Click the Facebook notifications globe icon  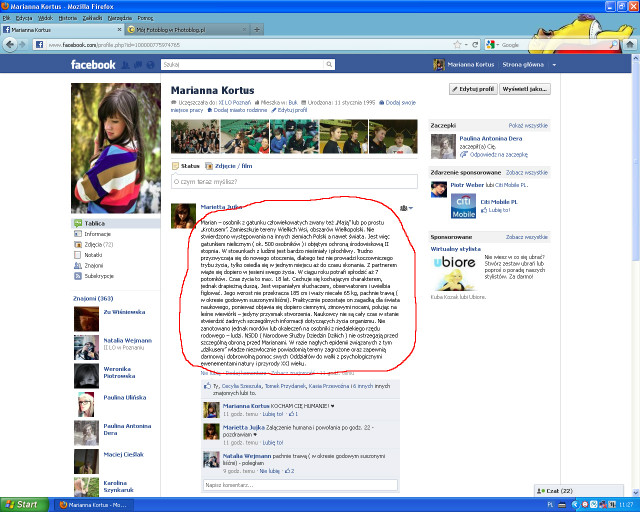(150, 65)
